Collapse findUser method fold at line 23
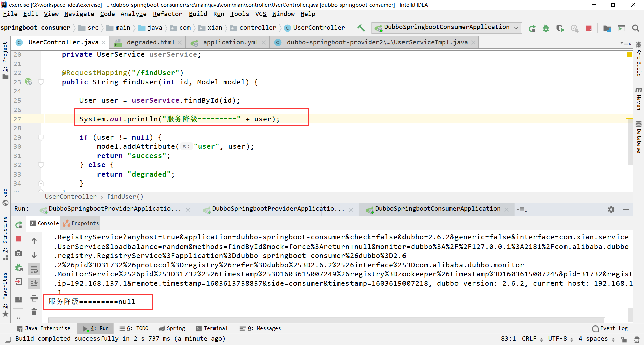 (x=41, y=82)
